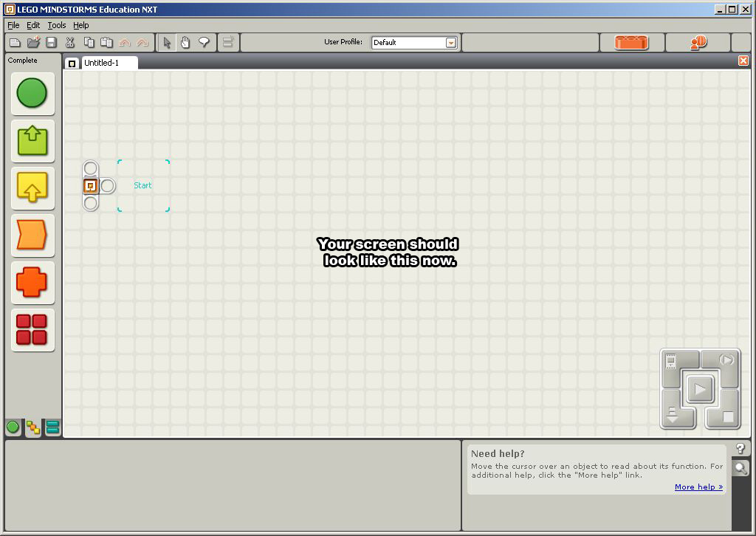756x536 pixels.
Task: Copy selection using the Copy icon
Action: (89, 42)
